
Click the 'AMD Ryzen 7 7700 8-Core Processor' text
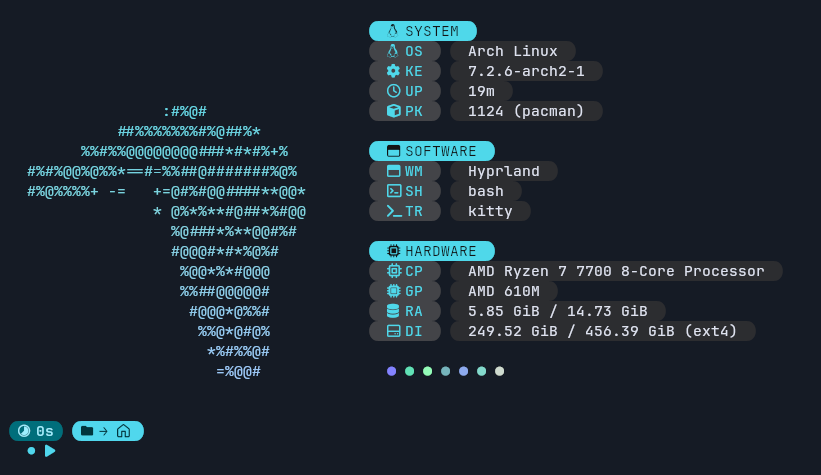616,271
